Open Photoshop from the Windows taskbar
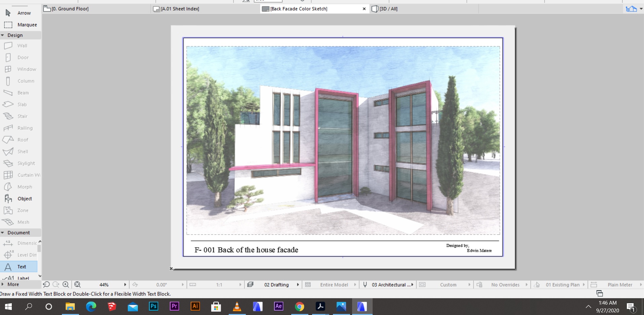The height and width of the screenshot is (315, 644). tap(153, 306)
